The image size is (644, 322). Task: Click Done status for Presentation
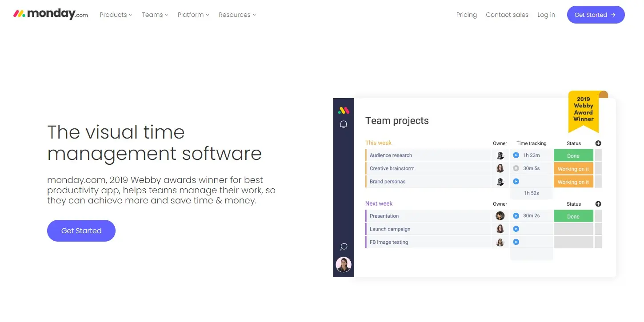573,216
